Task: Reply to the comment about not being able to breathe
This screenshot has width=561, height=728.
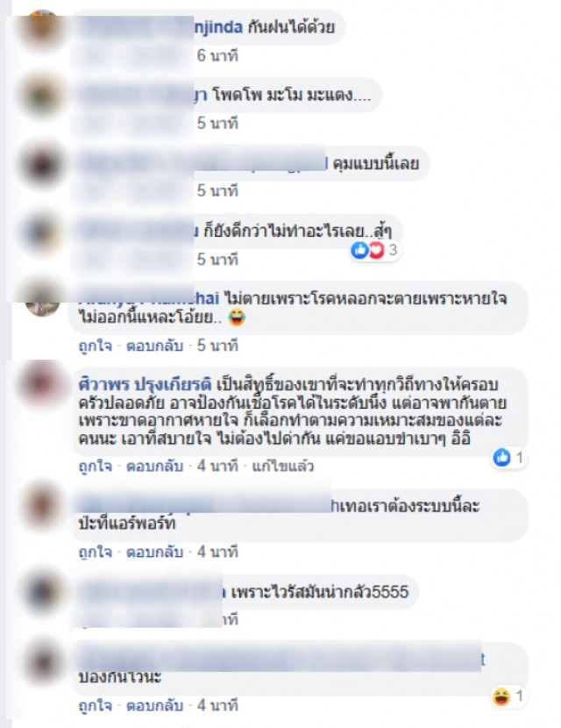Action: point(154,346)
